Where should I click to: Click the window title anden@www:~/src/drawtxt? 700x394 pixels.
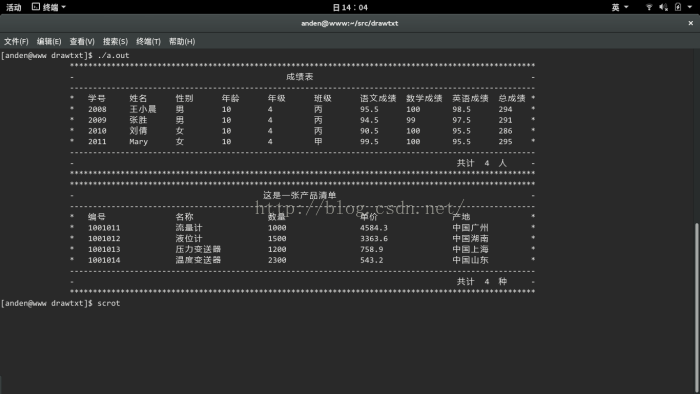coord(350,23)
